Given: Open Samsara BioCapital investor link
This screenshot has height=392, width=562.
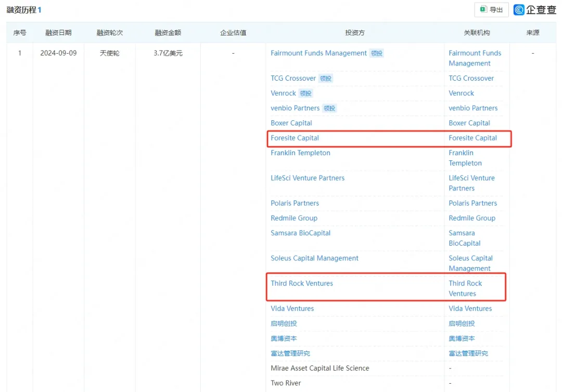Looking at the screenshot, I should [300, 233].
